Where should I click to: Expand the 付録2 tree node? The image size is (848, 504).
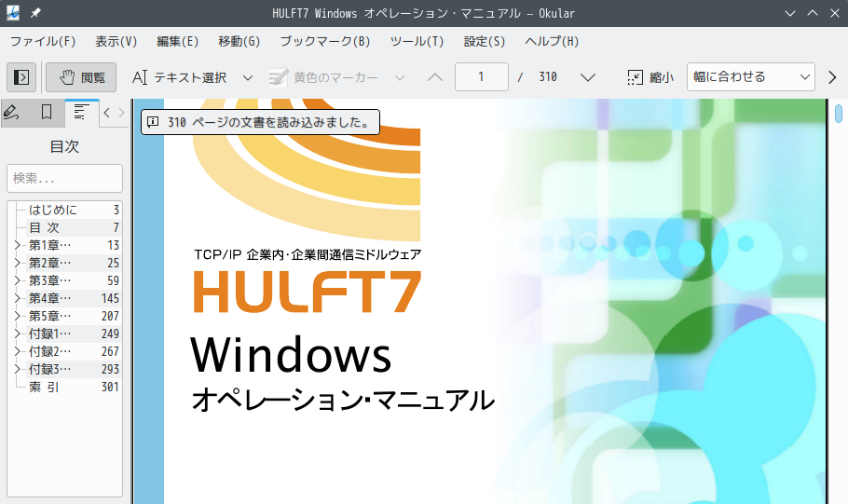[x=18, y=351]
